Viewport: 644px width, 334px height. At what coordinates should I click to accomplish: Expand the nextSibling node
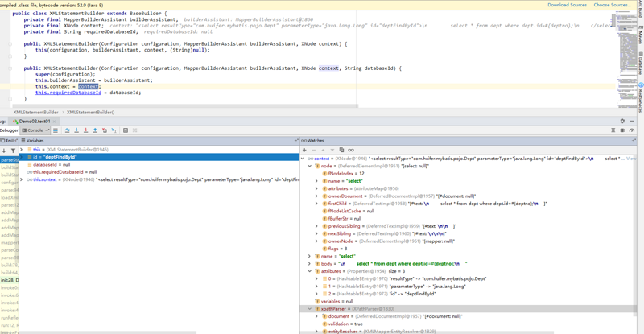click(316, 233)
